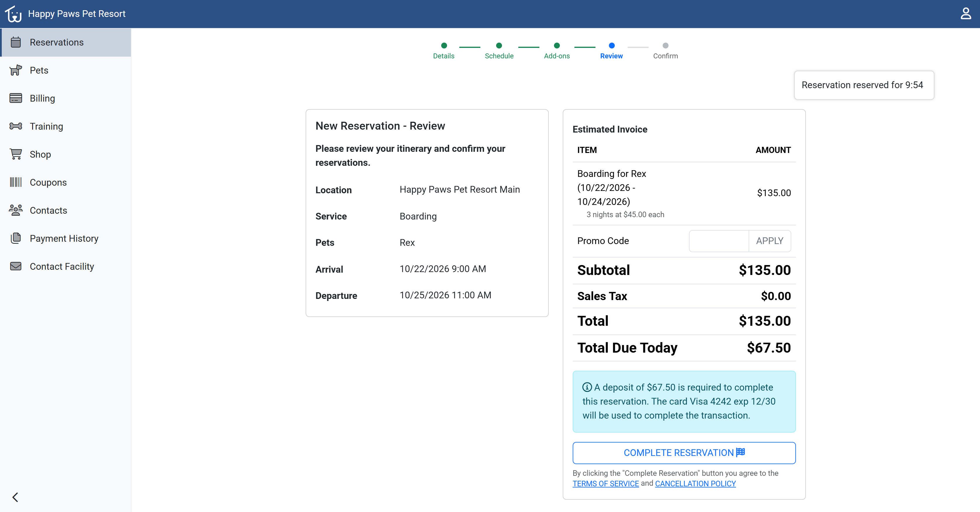
Task: Open the Reservations menu item
Action: tap(66, 42)
